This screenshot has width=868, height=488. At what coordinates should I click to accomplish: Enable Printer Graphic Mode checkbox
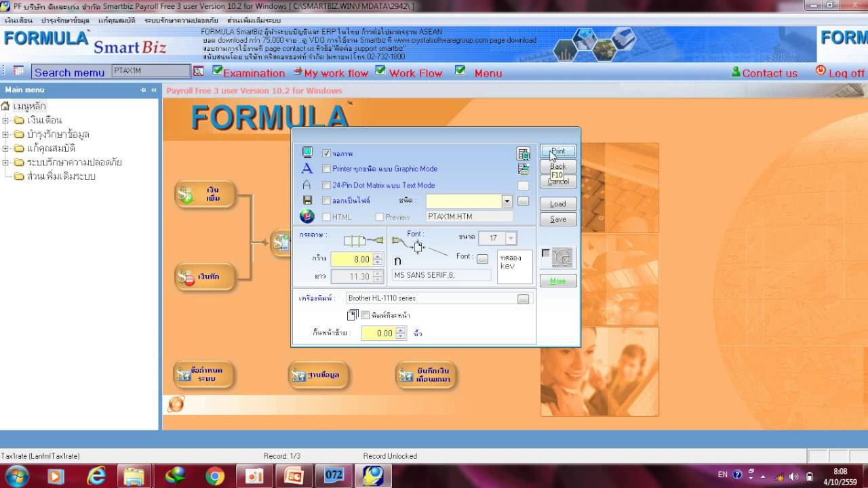(x=326, y=169)
